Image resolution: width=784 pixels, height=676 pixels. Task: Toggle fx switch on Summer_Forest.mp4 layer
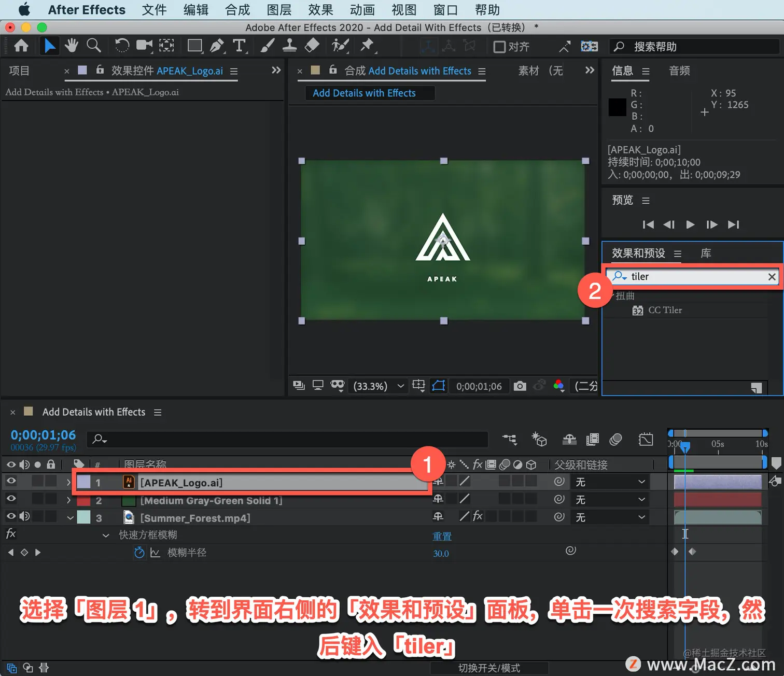coord(478,516)
